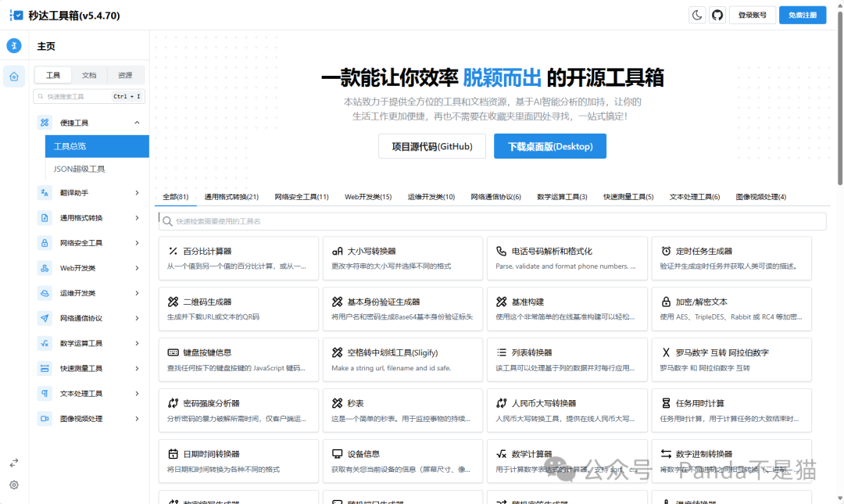The width and height of the screenshot is (844, 504).
Task: Click the 定时任务生成器 alarm clock icon
Action: [666, 251]
